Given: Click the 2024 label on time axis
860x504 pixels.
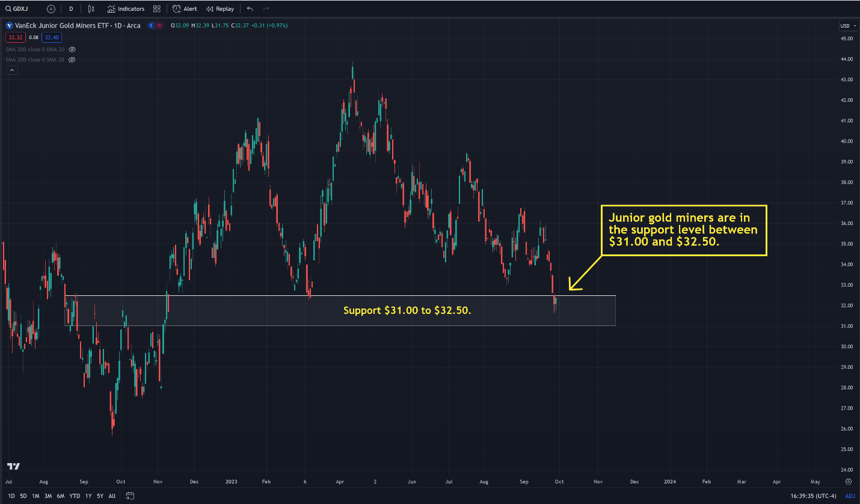Looking at the screenshot, I should (x=669, y=482).
